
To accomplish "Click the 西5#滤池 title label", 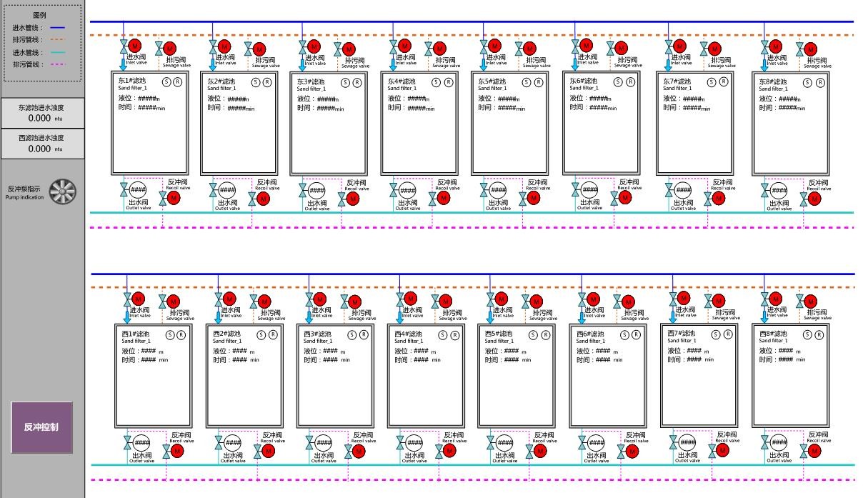I will tap(499, 334).
